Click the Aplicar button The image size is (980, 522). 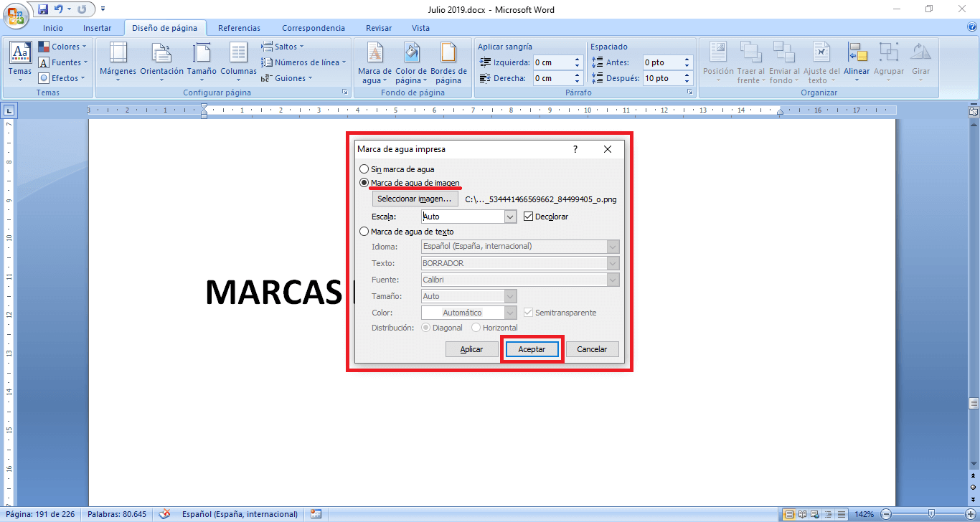(471, 349)
